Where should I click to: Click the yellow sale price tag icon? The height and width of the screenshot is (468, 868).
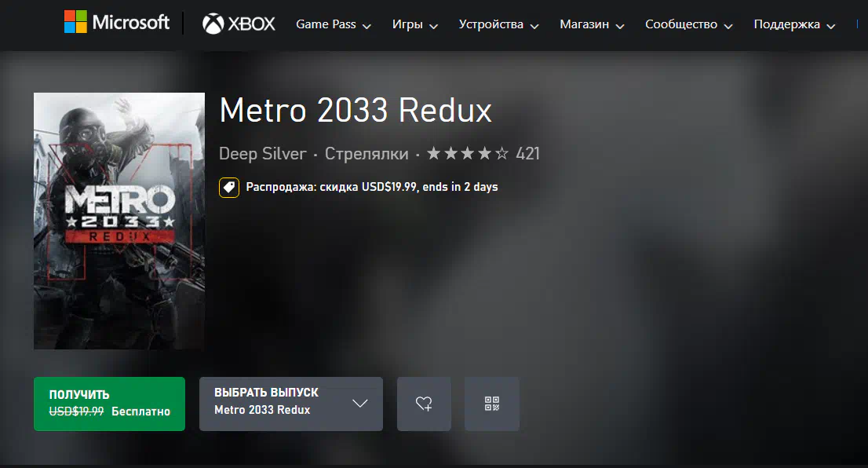(x=229, y=187)
